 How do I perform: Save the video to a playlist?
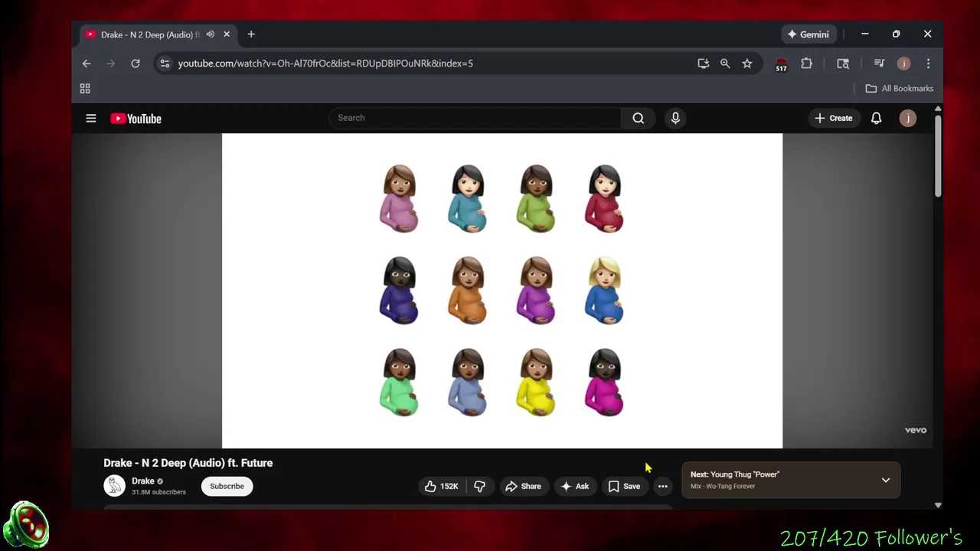pos(625,486)
